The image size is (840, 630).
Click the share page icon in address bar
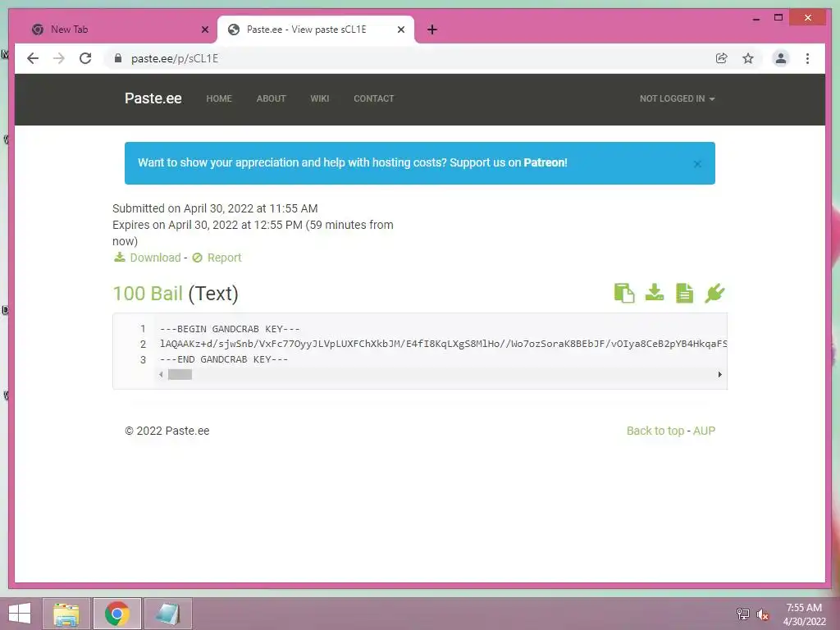click(722, 58)
